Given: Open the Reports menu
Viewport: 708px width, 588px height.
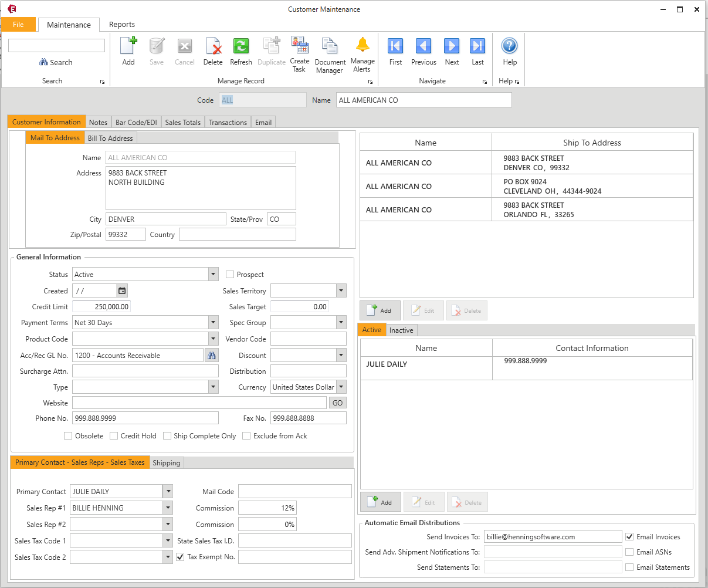Looking at the screenshot, I should [122, 25].
